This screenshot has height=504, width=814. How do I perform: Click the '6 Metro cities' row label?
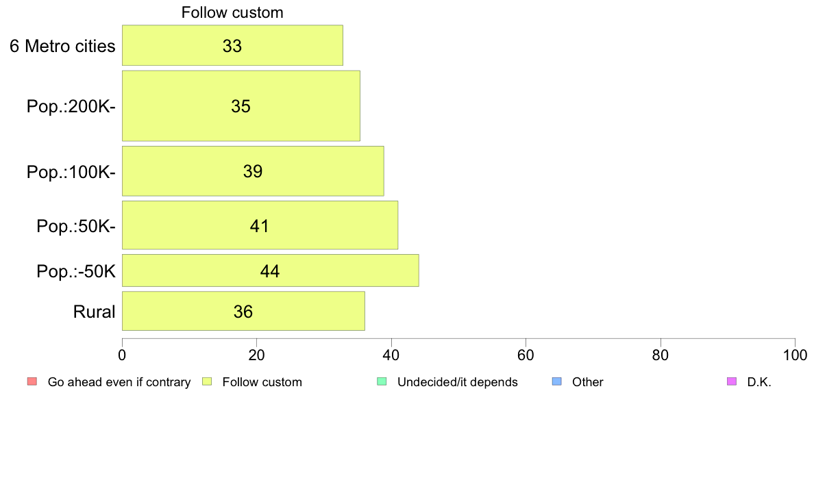pyautogui.click(x=62, y=46)
